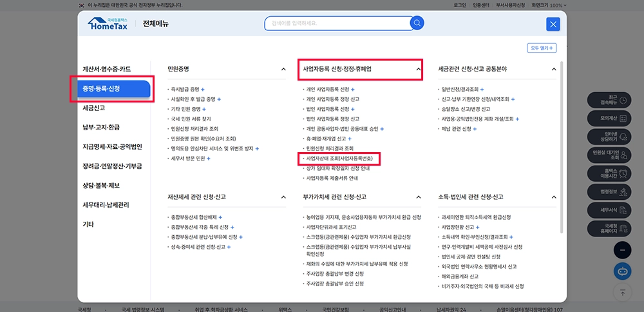Collapse 소득·법인세 관련 신청·신고 chevron
644x312 pixels.
(554, 197)
